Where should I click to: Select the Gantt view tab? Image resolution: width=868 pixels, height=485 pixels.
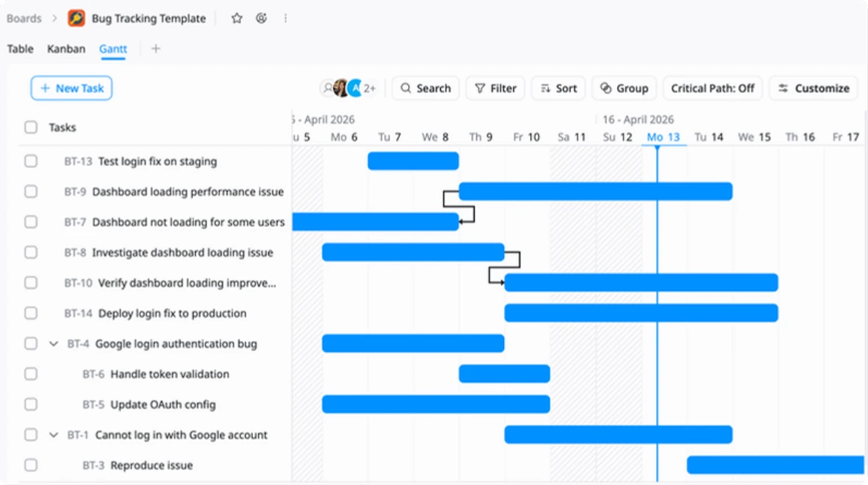pos(113,49)
